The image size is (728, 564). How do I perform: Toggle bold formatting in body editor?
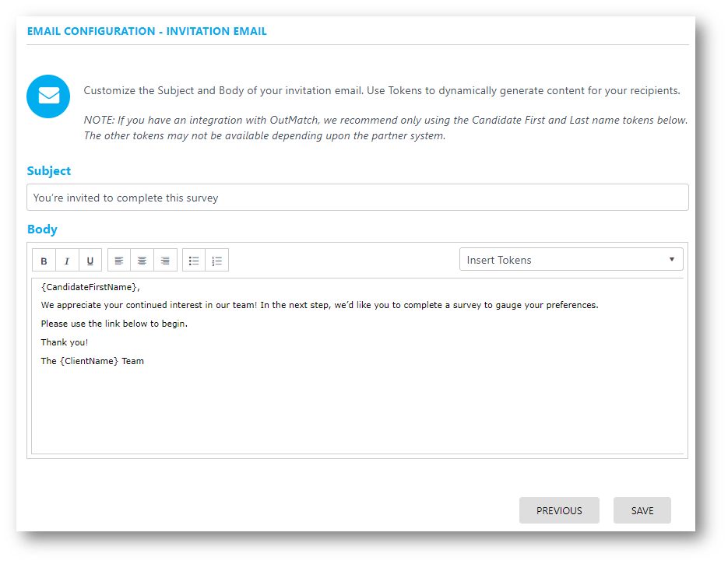(44, 261)
